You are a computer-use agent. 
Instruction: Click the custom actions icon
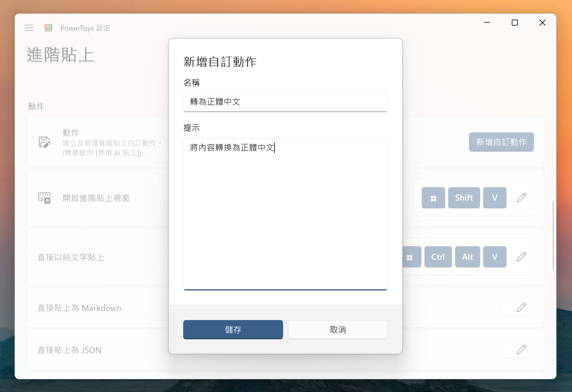tap(45, 142)
